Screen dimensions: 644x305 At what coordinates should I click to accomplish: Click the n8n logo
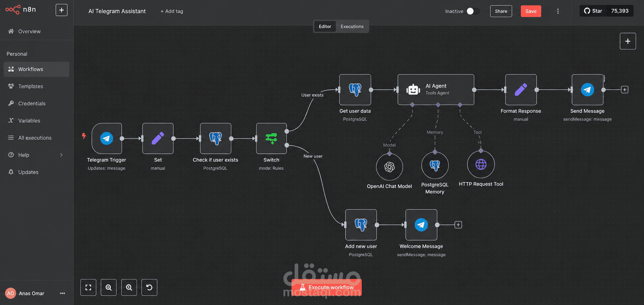pos(20,10)
